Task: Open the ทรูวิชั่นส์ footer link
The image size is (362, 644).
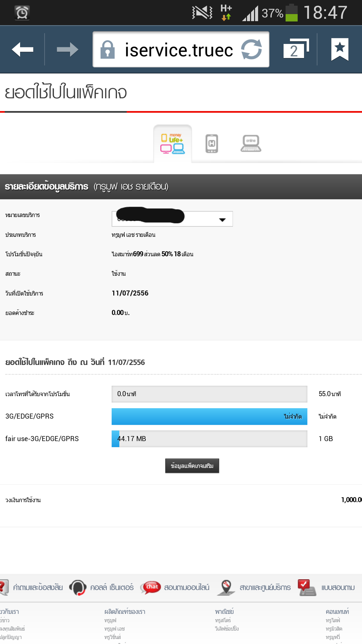Action: pos(113,637)
